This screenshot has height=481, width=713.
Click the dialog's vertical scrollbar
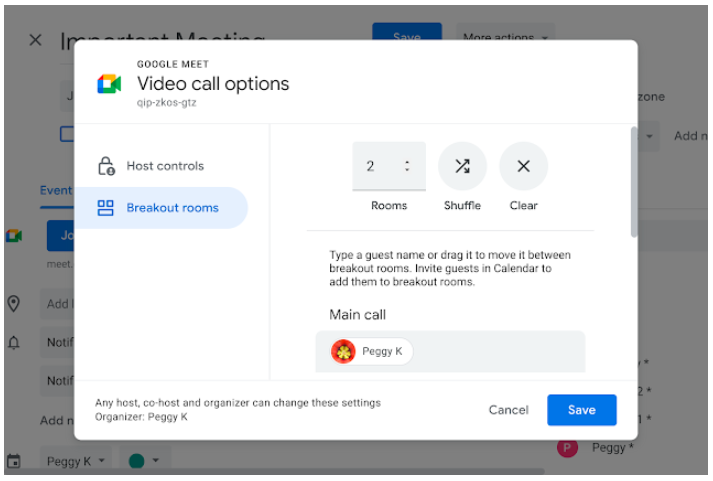(633, 182)
